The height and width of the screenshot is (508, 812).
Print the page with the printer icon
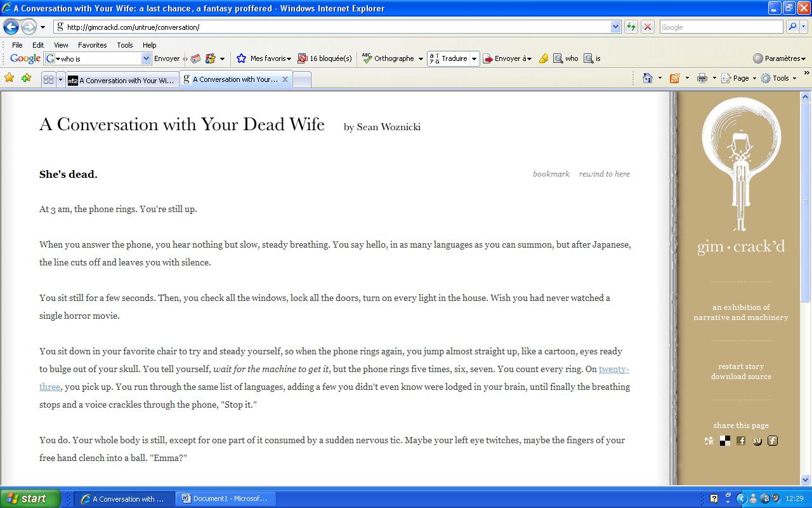702,78
